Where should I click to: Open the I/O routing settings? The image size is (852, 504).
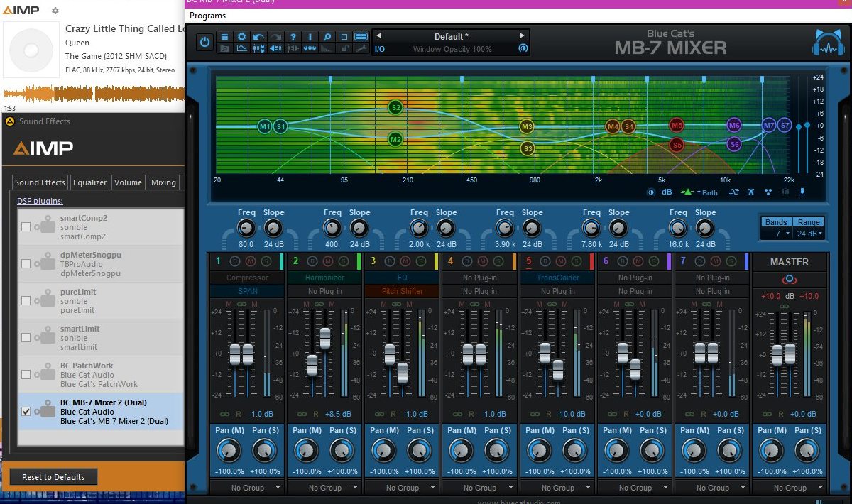[380, 49]
